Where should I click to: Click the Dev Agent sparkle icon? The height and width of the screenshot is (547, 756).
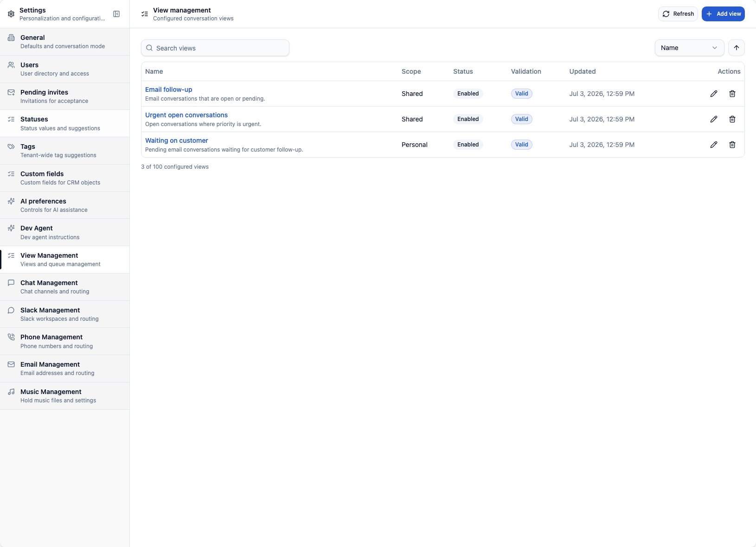click(11, 228)
